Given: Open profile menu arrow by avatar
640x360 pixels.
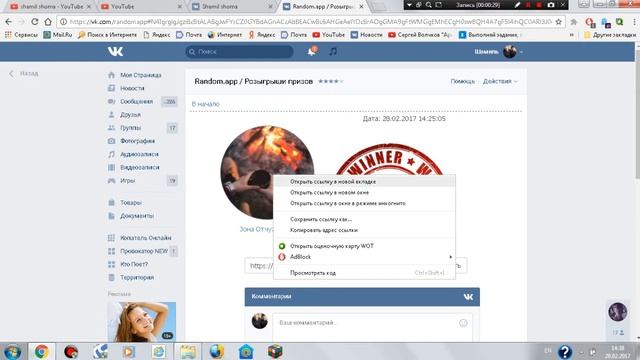Looking at the screenshot, I should [x=521, y=52].
